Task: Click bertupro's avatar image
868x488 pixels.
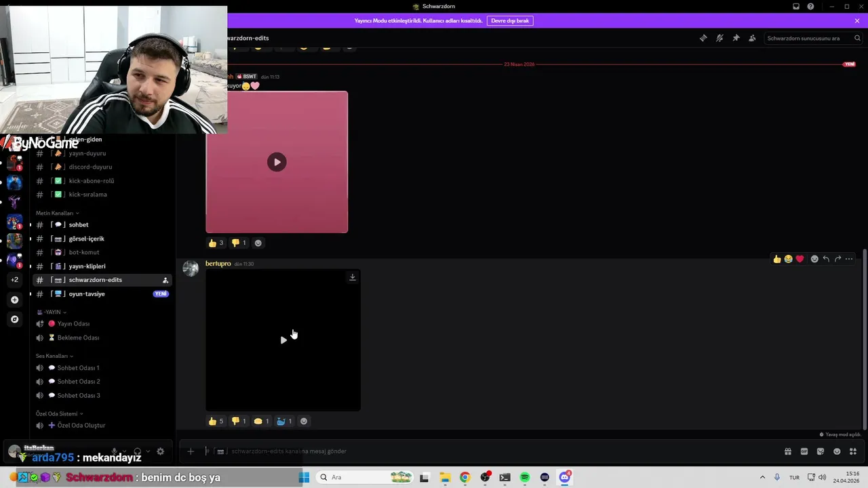Action: point(191,268)
